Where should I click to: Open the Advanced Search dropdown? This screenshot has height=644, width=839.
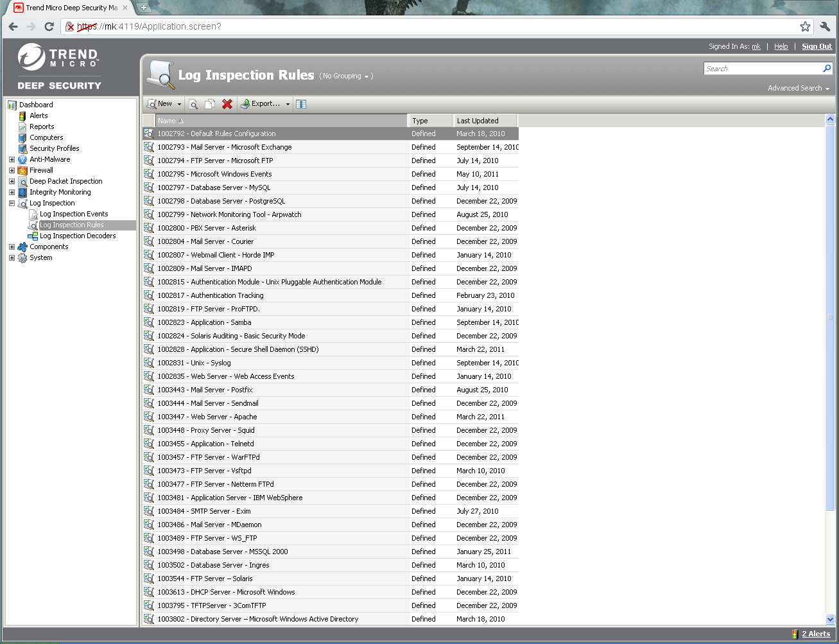coord(799,88)
